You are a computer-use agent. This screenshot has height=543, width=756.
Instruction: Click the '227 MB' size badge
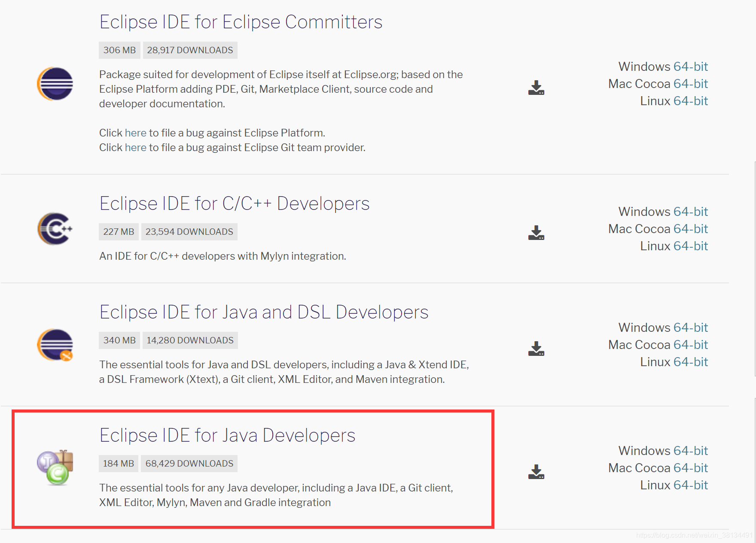[x=119, y=232]
